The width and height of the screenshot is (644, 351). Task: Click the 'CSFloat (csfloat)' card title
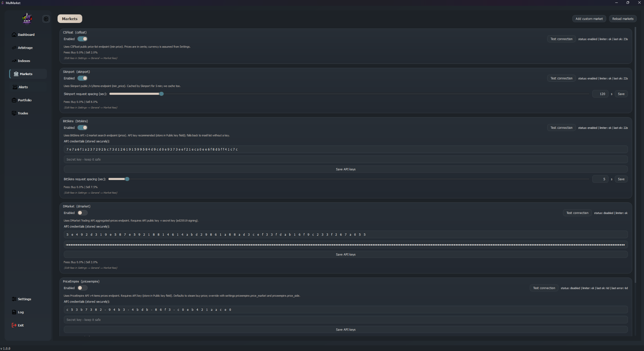[x=75, y=33]
